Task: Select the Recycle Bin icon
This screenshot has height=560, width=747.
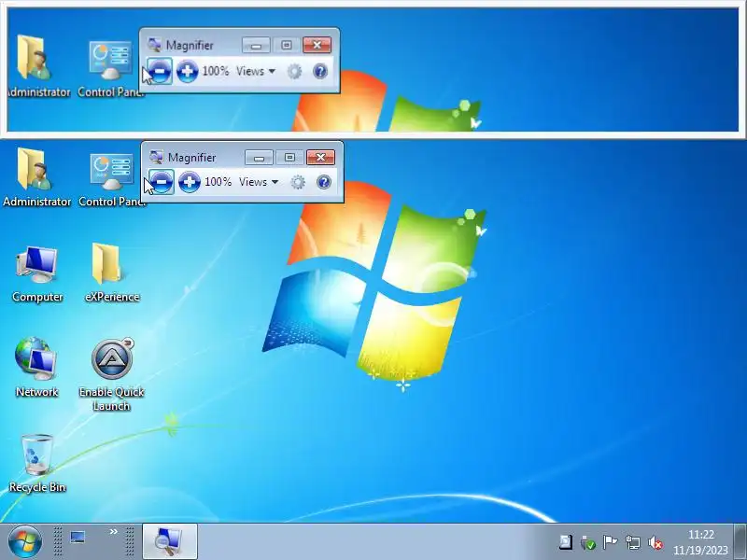Action: coord(37,463)
